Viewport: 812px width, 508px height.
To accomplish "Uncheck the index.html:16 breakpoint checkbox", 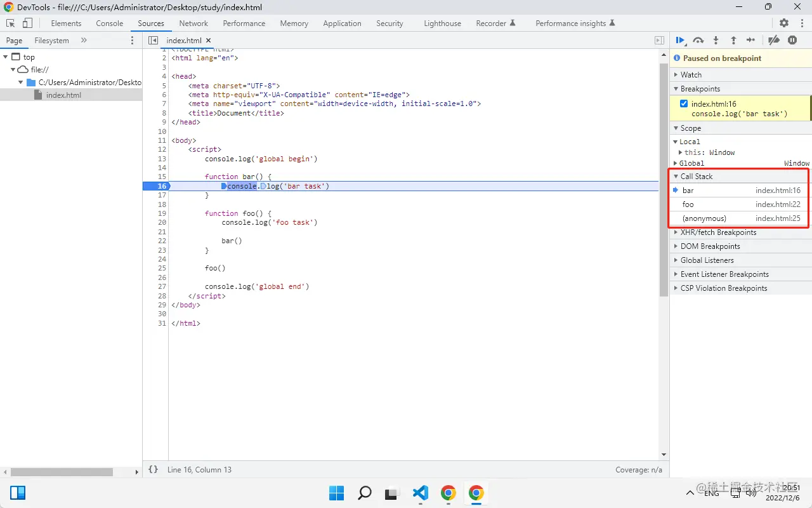I will coord(683,104).
